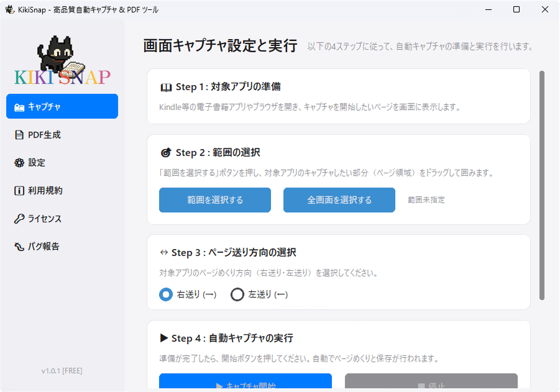Click the KikiSnap cat logo image
This screenshot has width=560, height=392.
[62, 61]
